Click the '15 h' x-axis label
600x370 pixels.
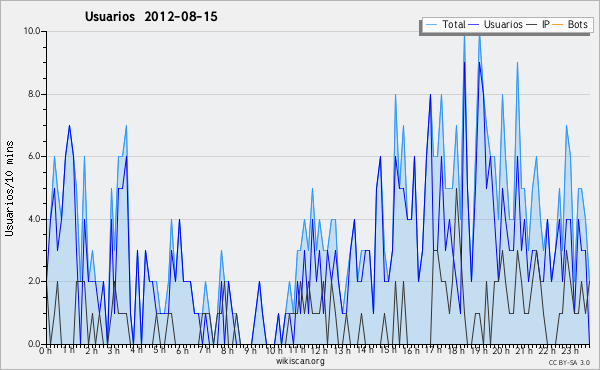pos(388,350)
